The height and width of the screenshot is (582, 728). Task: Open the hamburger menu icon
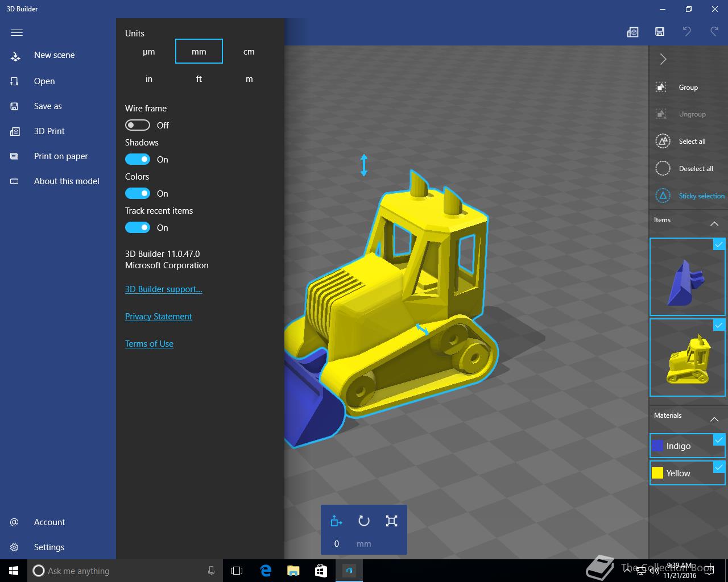[x=16, y=32]
